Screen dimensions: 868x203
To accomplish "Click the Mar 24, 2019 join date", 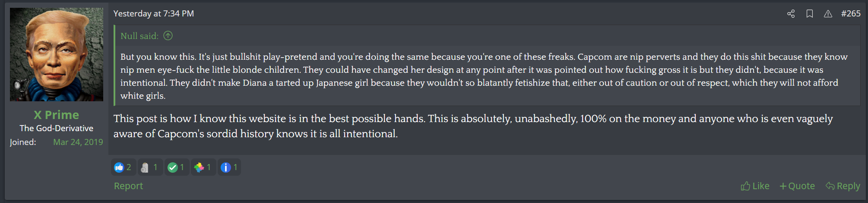I will coord(78,142).
